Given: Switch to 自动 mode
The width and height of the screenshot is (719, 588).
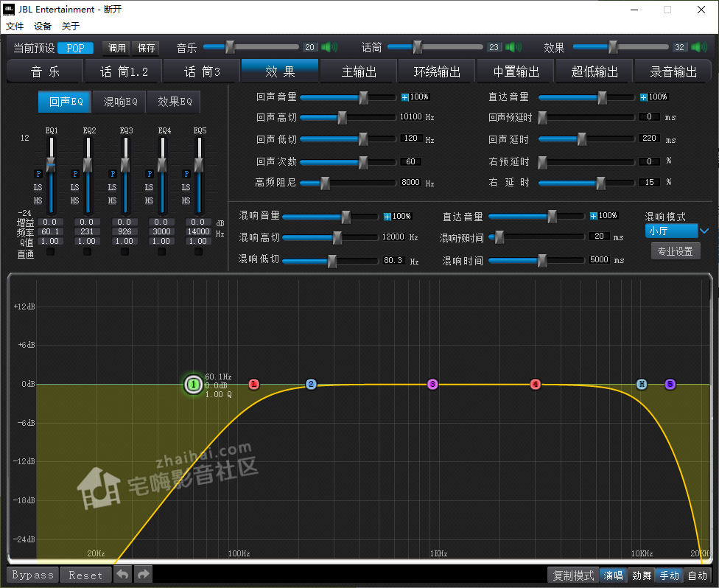Looking at the screenshot, I should pyautogui.click(x=698, y=575).
